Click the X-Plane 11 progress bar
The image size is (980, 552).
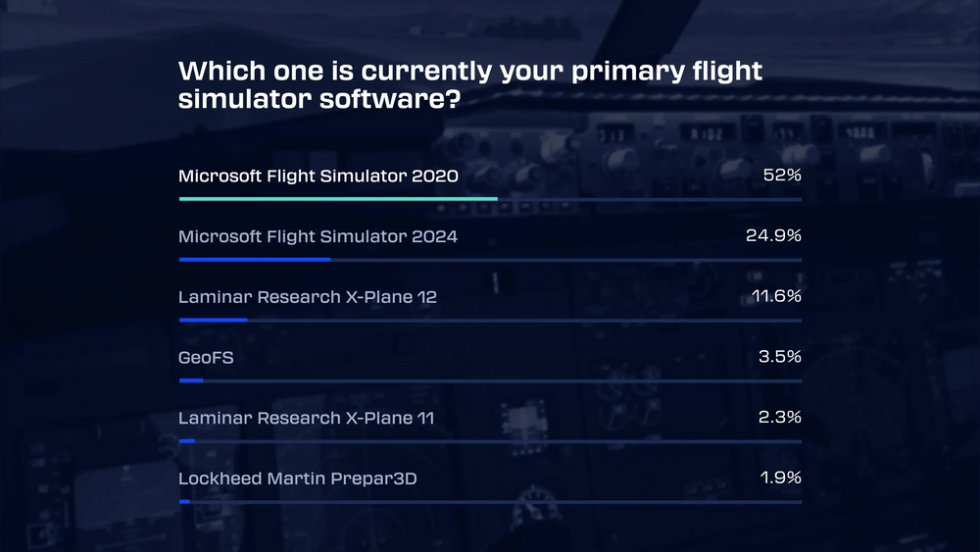(x=187, y=441)
